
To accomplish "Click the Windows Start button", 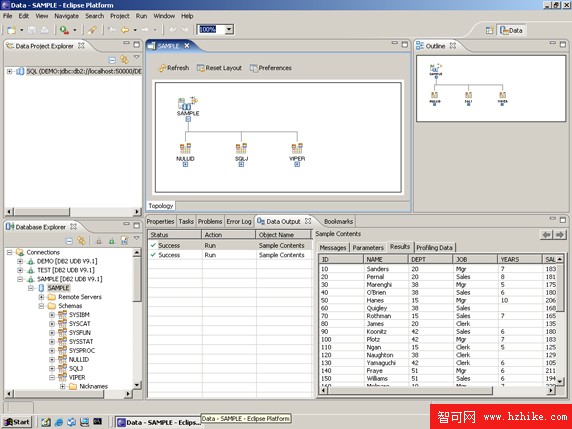I will pos(17,422).
